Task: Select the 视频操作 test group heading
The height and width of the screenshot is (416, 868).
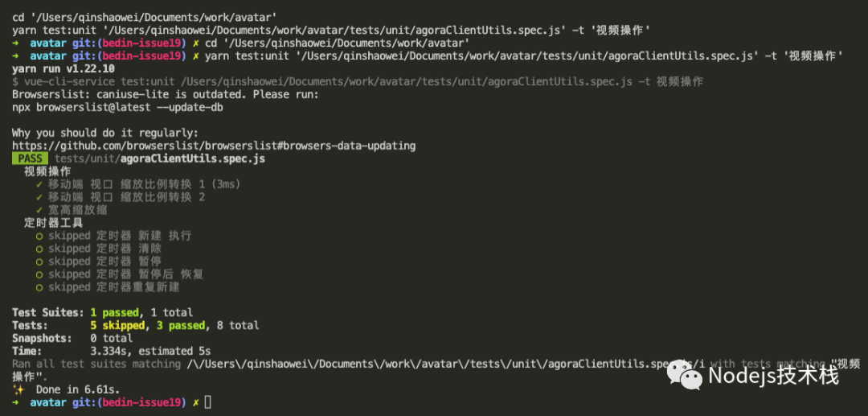Action: click(47, 171)
